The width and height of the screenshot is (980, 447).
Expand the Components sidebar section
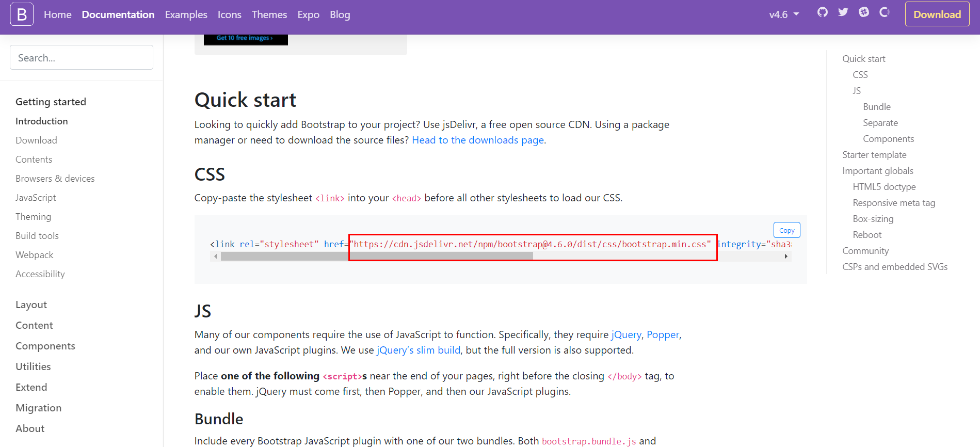(45, 346)
